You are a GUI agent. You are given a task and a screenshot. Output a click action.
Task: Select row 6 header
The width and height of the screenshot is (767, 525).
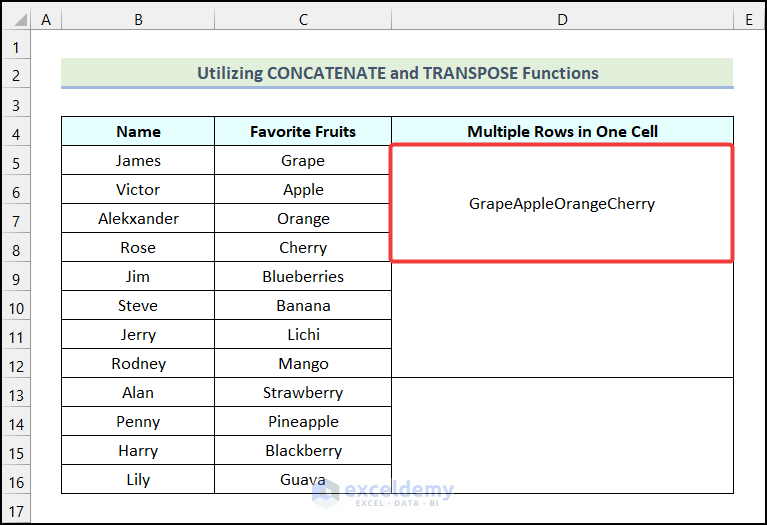pos(16,189)
